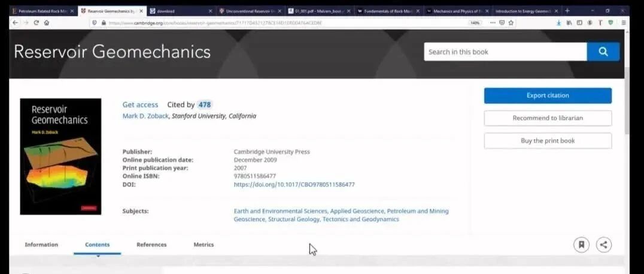Open author Mark D. Zoback link
This screenshot has height=274, width=644.
click(x=145, y=116)
